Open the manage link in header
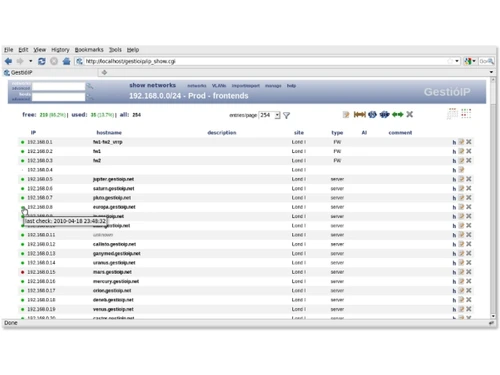The height and width of the screenshot is (375, 500). pos(273,86)
